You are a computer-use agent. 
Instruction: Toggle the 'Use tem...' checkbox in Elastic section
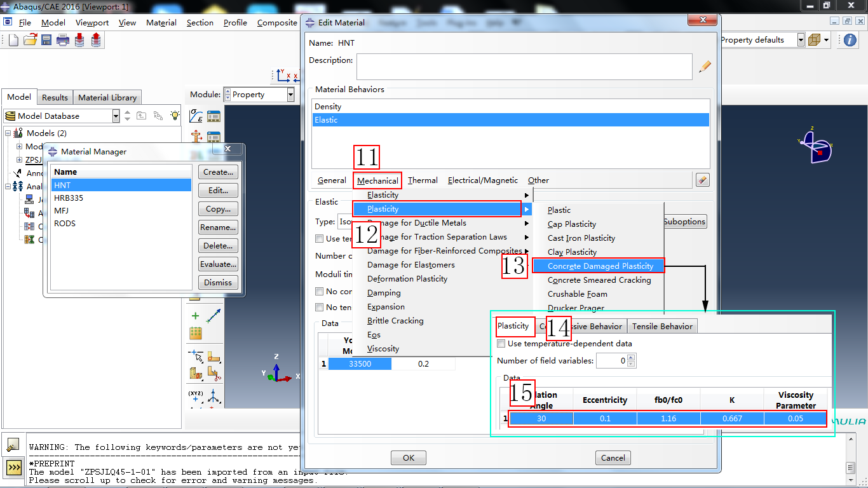(320, 239)
